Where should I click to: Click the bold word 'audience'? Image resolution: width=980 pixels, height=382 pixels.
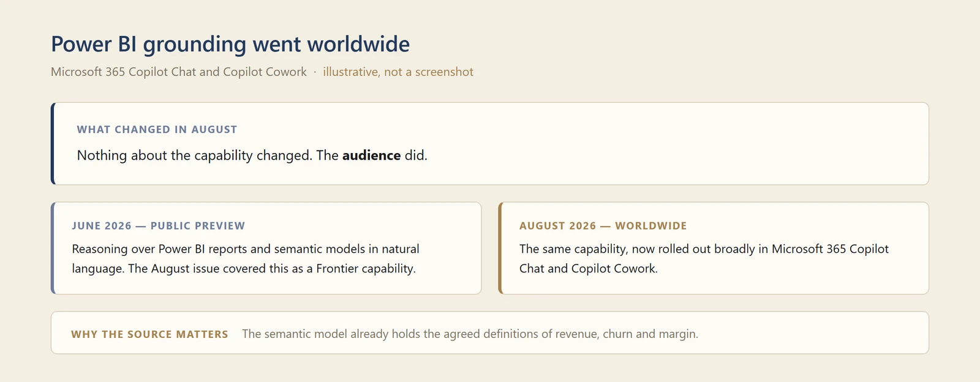(371, 155)
